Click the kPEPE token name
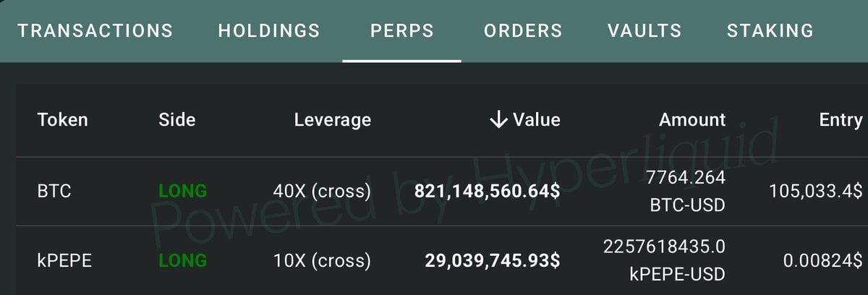The height and width of the screenshot is (295, 868). point(64,260)
